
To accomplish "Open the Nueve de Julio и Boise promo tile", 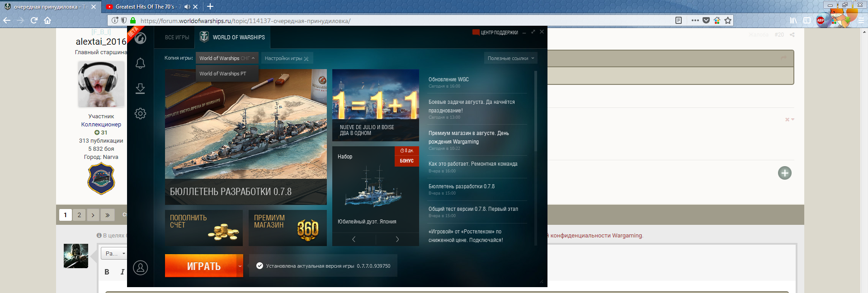I will [x=376, y=105].
